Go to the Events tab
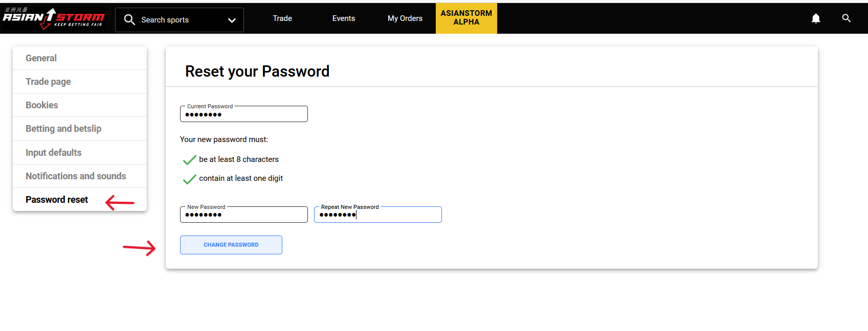Viewport: 868px width, 331px height. pyautogui.click(x=344, y=18)
